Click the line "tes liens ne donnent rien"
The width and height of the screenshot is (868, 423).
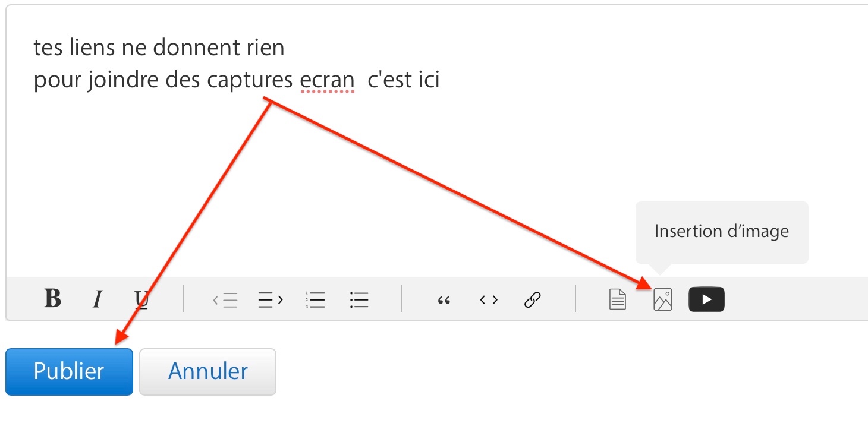[159, 48]
